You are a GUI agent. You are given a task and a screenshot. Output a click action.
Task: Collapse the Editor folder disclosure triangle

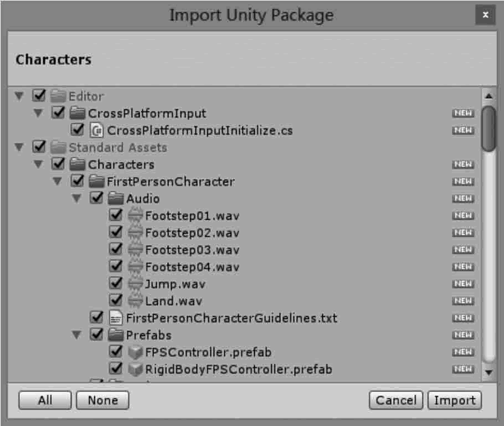click(20, 96)
